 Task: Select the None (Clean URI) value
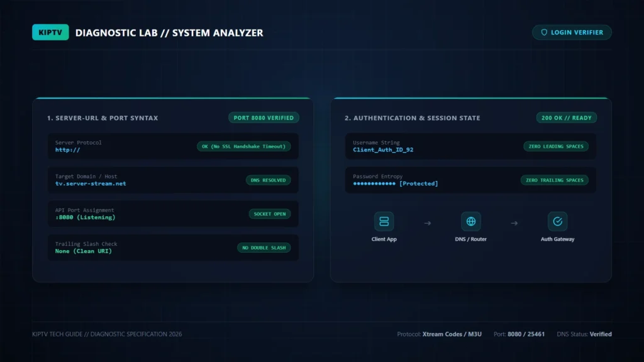(84, 251)
